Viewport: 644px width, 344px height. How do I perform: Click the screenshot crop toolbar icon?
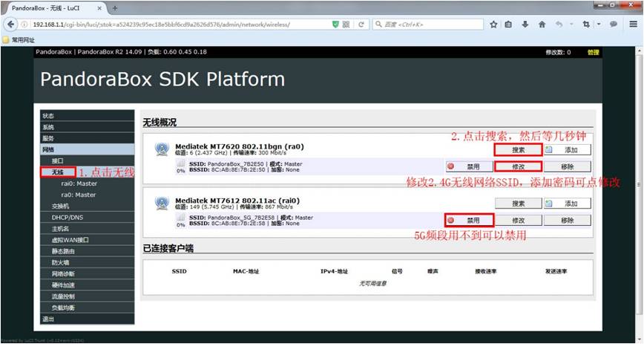point(586,25)
